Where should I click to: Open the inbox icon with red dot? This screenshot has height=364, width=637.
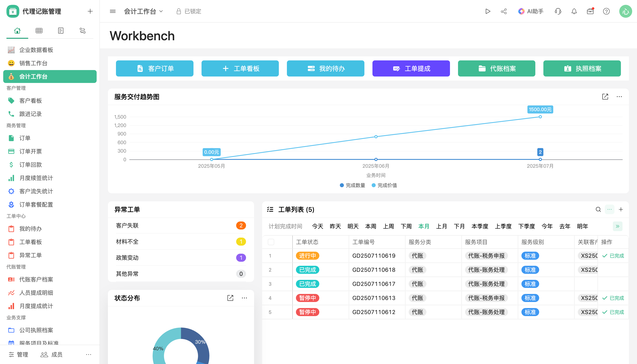coord(590,11)
